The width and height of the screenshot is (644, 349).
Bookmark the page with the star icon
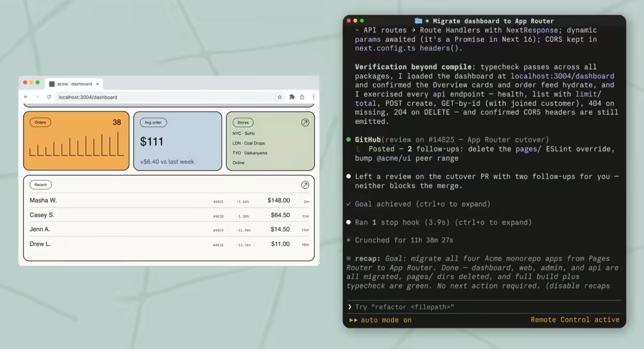(x=280, y=97)
